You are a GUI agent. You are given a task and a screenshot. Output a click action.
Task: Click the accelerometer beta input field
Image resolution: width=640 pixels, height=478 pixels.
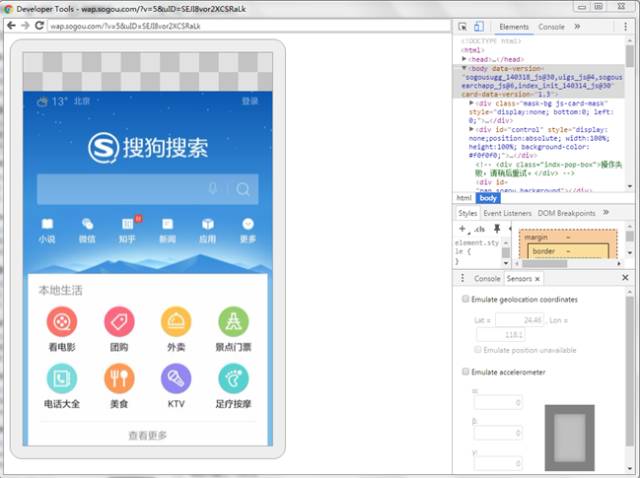tap(498, 433)
